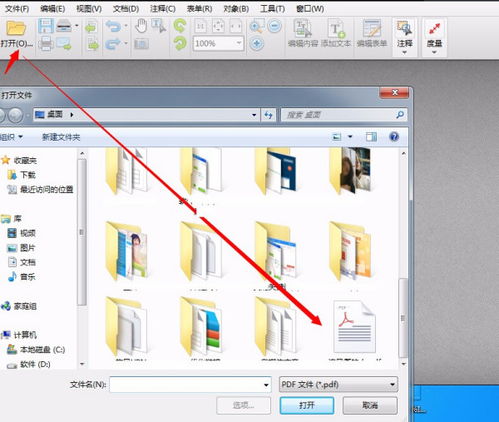This screenshot has height=422, width=499.
Task: Click the 取消 cancel button
Action: pos(370,405)
